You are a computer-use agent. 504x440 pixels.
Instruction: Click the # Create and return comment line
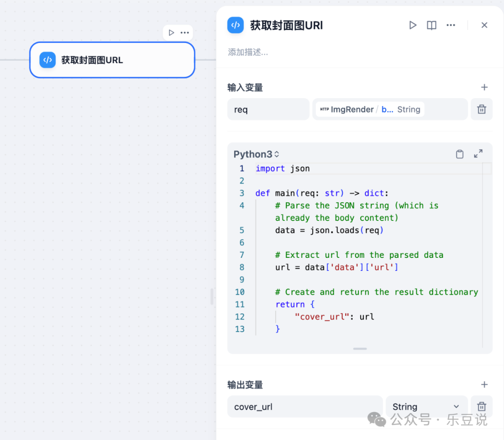(x=377, y=292)
